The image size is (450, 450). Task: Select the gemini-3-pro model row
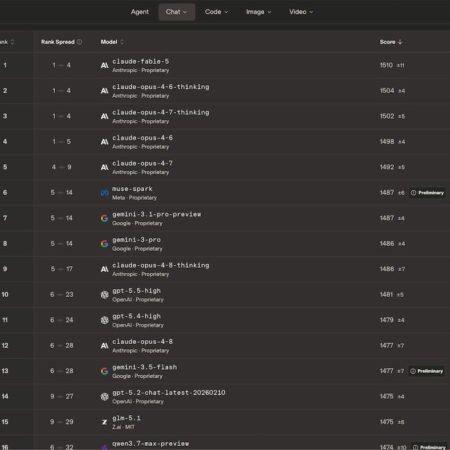225,244
